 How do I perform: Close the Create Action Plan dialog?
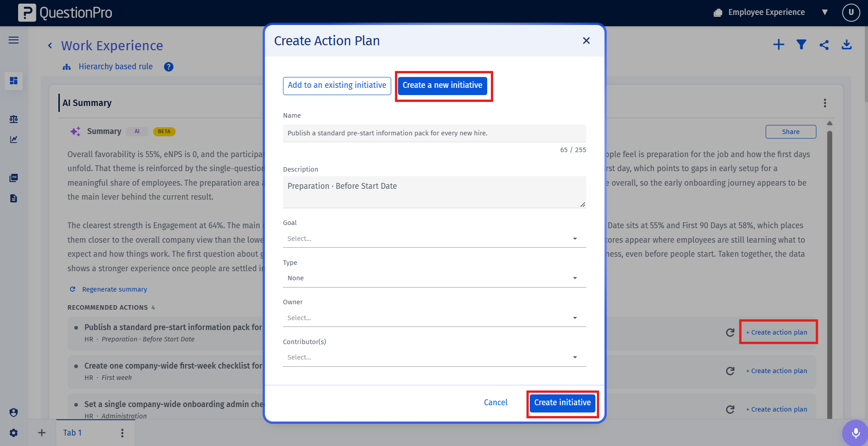point(586,41)
